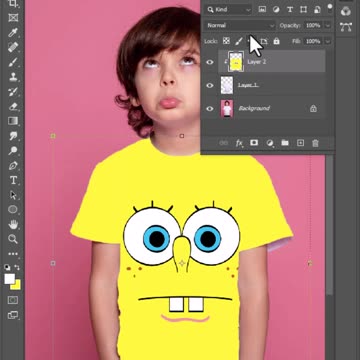Viewport: 360px width, 360px height.
Task: Open the Paths panel icon
Action: tap(346, 27)
